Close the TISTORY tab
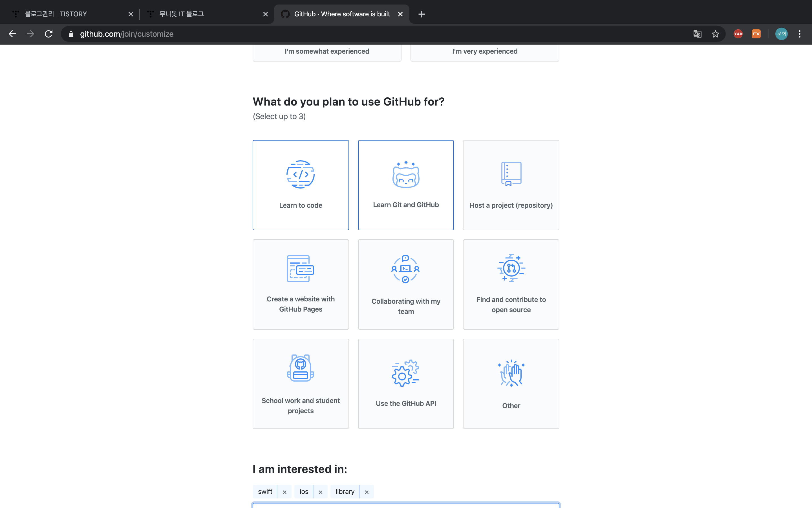Screen dimensions: 812x508 [x=131, y=14]
